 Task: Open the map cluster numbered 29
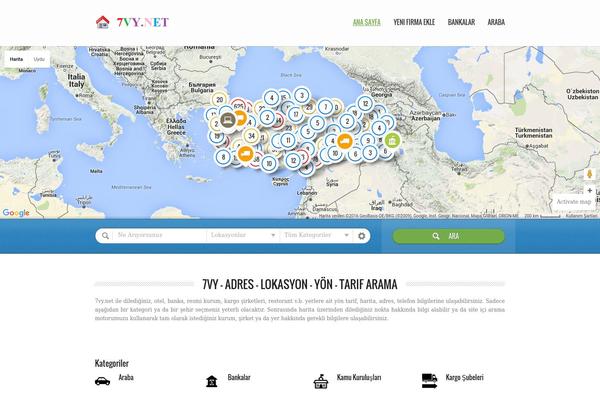tap(309, 108)
